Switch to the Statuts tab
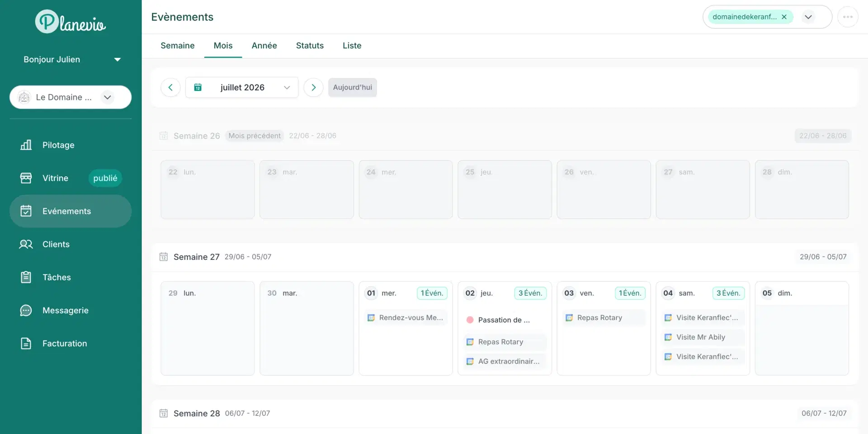Viewport: 868px width, 434px height. (310, 46)
